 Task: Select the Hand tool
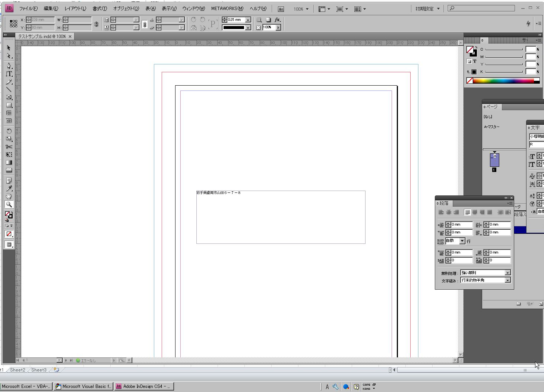[x=9, y=196]
